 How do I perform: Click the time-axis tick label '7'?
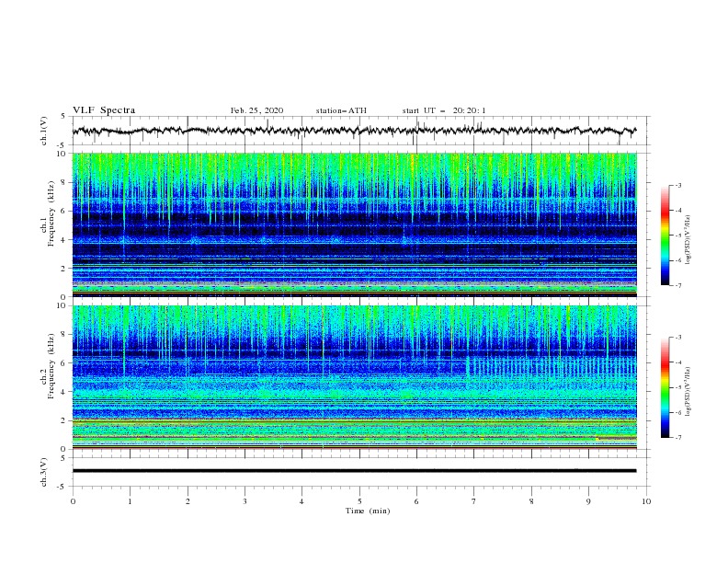pos(474,501)
